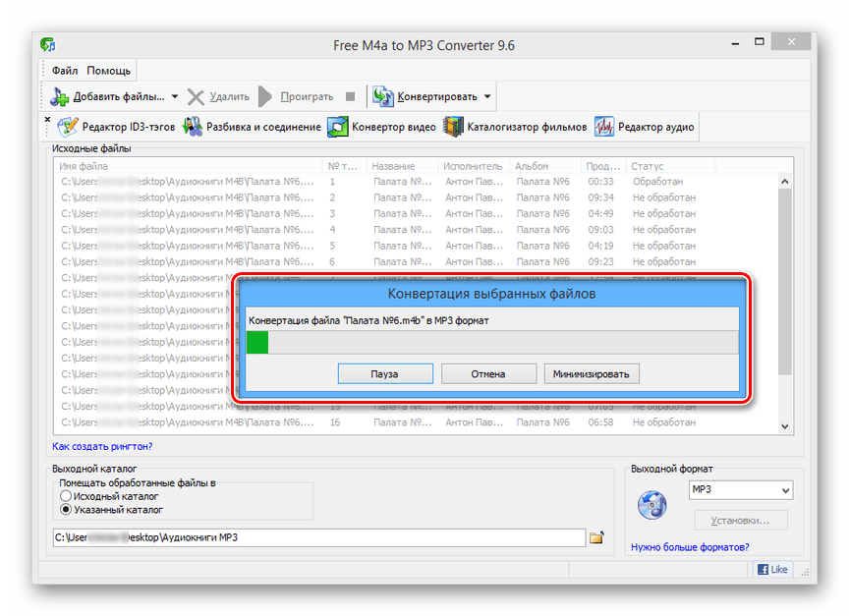Select the Source folder radio option
Viewport: 849px width, 616px height.
coord(67,497)
